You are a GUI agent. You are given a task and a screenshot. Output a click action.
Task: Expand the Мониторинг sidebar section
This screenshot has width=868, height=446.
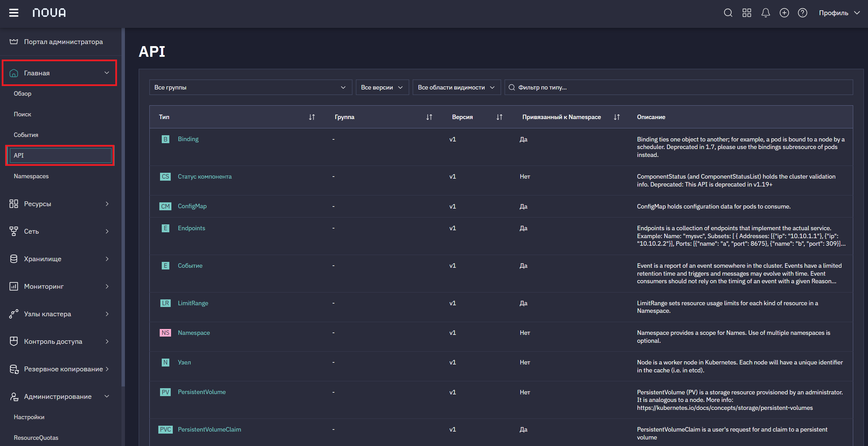click(59, 286)
